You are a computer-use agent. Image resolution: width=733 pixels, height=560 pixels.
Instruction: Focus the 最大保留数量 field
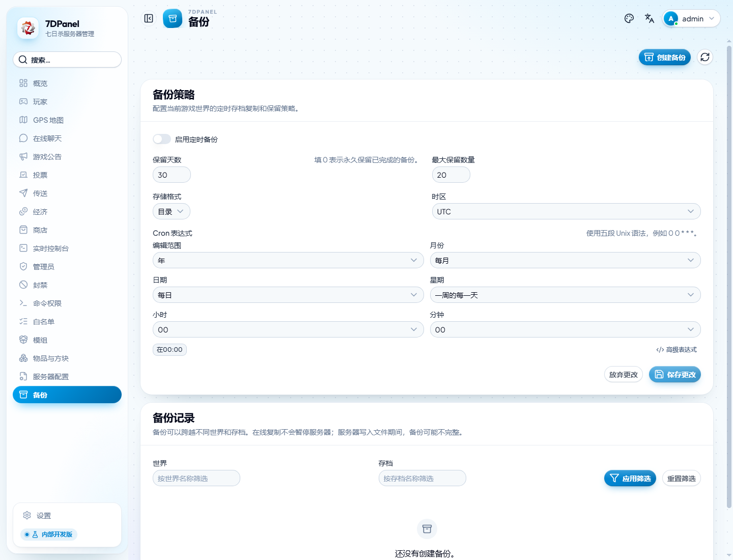(451, 175)
